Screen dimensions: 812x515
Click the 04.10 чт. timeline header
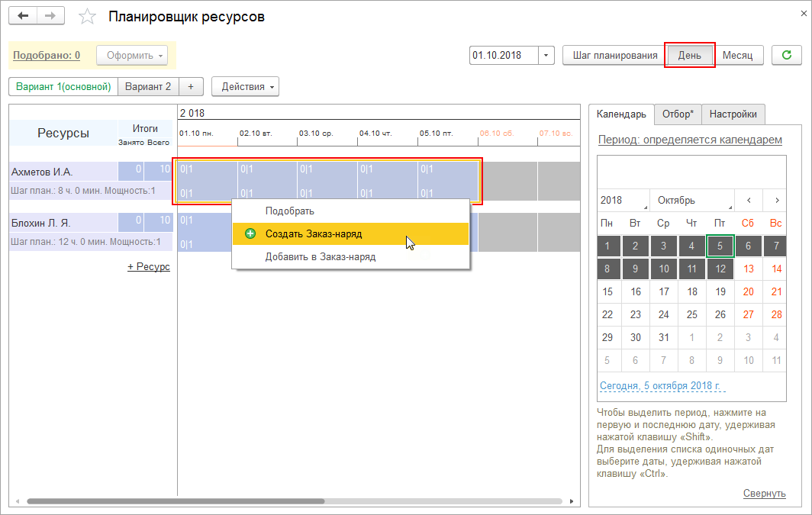point(375,133)
